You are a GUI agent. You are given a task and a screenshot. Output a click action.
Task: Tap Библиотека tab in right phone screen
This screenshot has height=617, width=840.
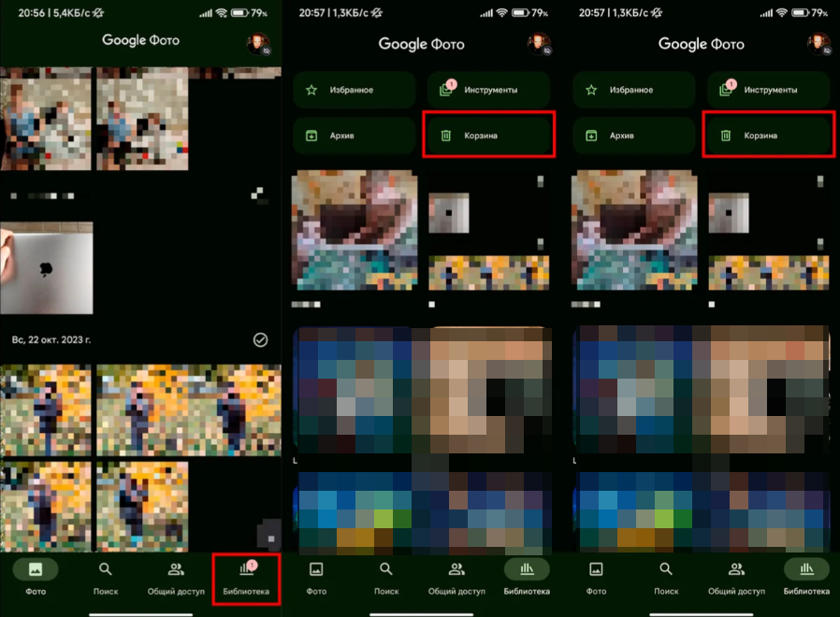click(x=806, y=579)
